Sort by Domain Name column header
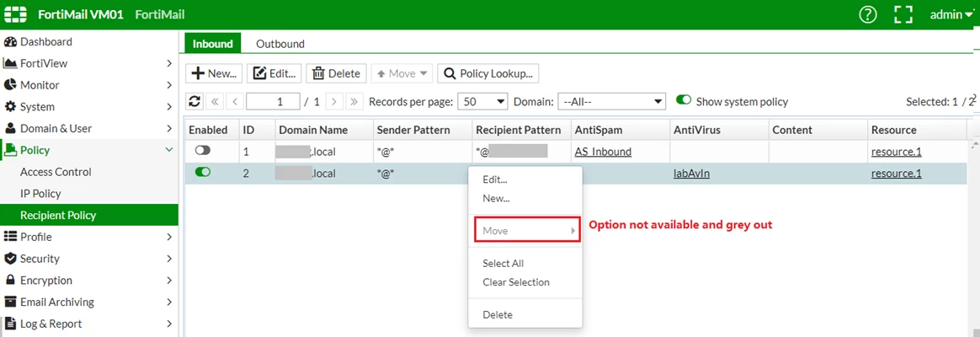Viewport: 980px width, 337px height. coord(324,130)
